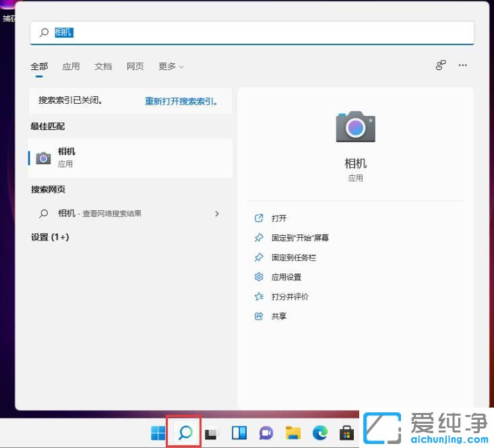Select 共享 option
494x448 pixels.
tap(279, 316)
